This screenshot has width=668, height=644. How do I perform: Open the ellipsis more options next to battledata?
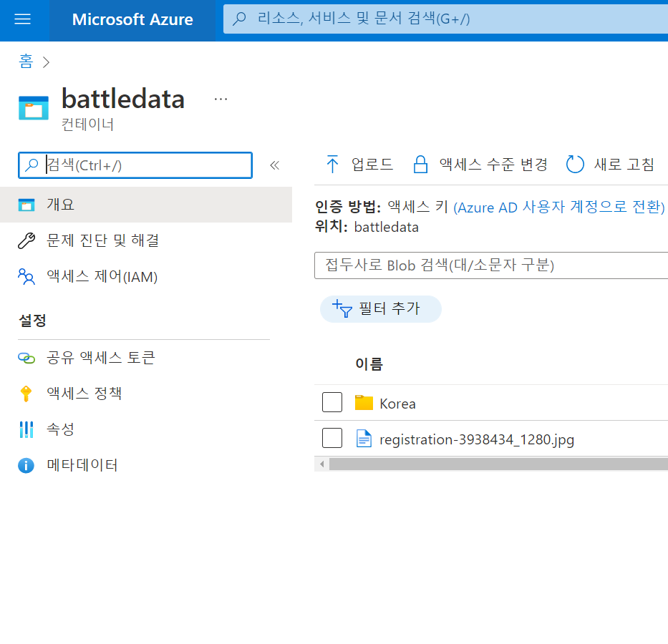pos(221,99)
